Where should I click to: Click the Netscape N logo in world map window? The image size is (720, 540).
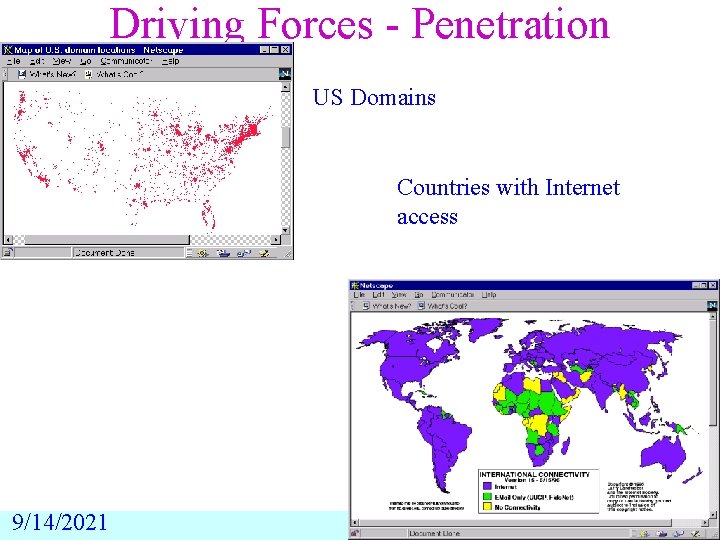click(712, 305)
